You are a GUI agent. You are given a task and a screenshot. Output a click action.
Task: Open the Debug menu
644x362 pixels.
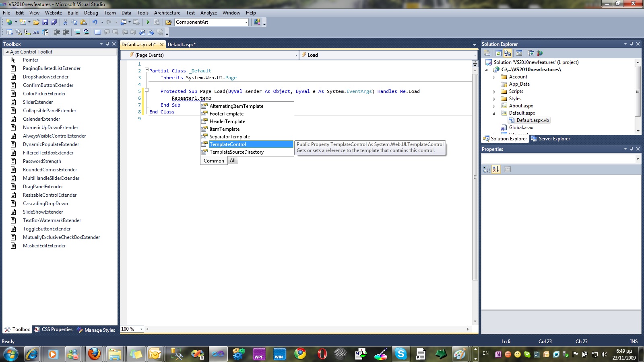[91, 13]
